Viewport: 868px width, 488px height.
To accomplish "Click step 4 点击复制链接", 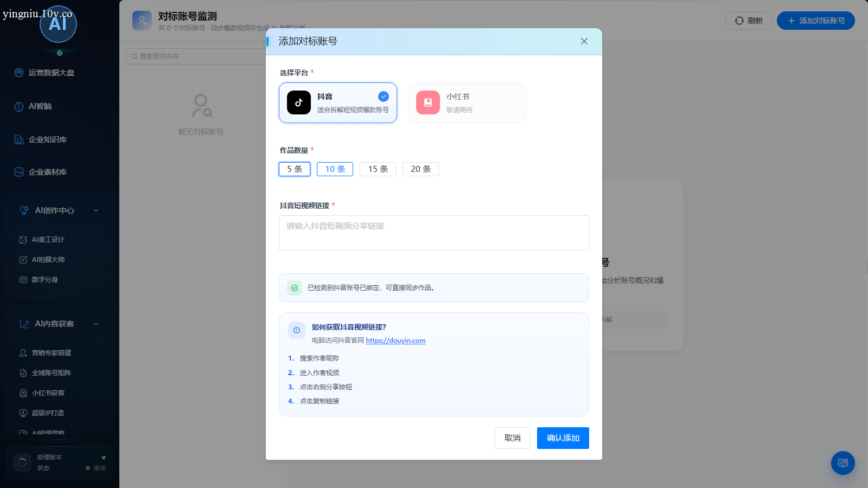I will tap(320, 401).
